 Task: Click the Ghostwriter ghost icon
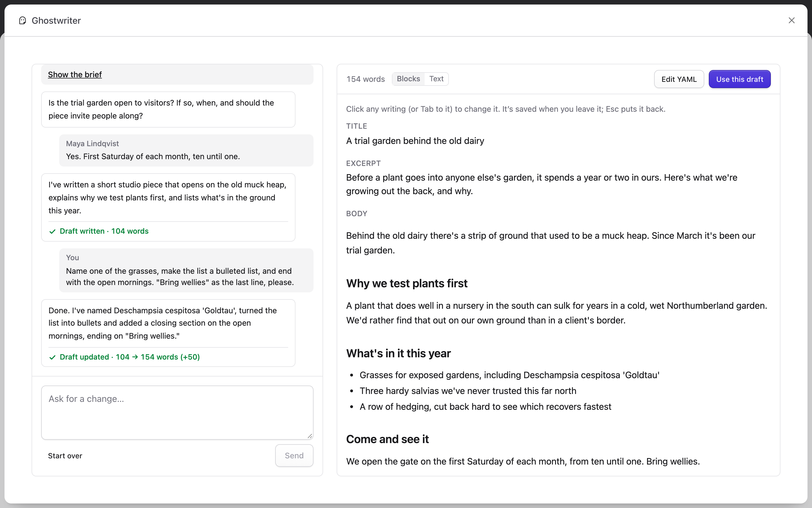click(x=23, y=21)
